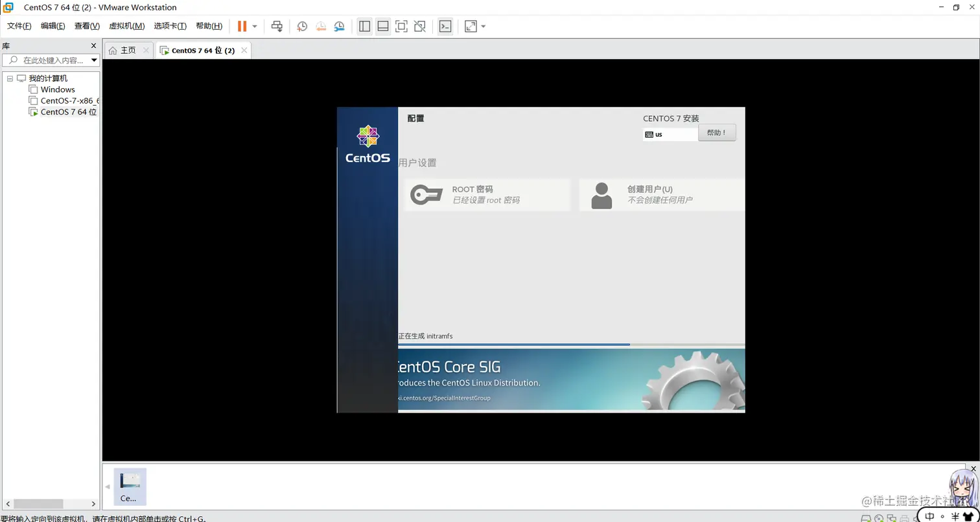Close the library panel
This screenshot has height=522, width=980.
pos(93,46)
